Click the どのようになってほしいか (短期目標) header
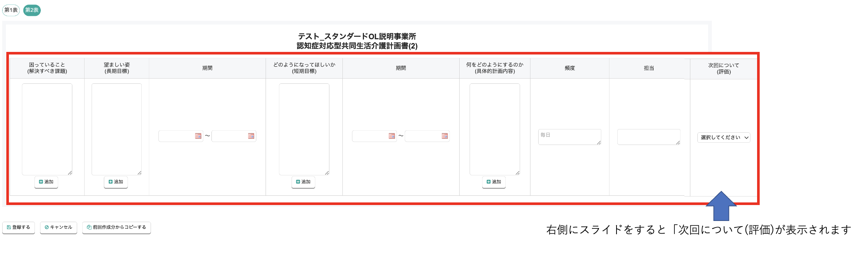Viewport: 868px width, 261px height. [304, 68]
